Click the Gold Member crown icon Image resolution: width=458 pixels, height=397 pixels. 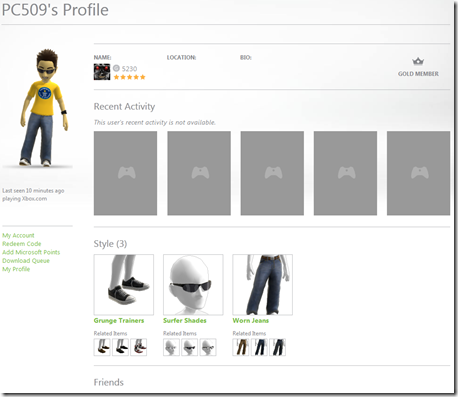click(x=418, y=61)
